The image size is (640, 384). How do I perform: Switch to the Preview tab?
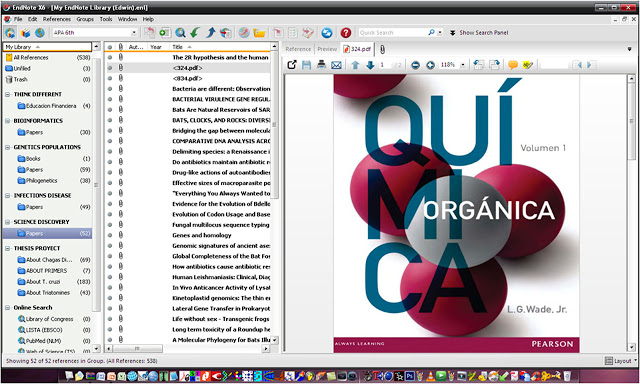coord(327,49)
